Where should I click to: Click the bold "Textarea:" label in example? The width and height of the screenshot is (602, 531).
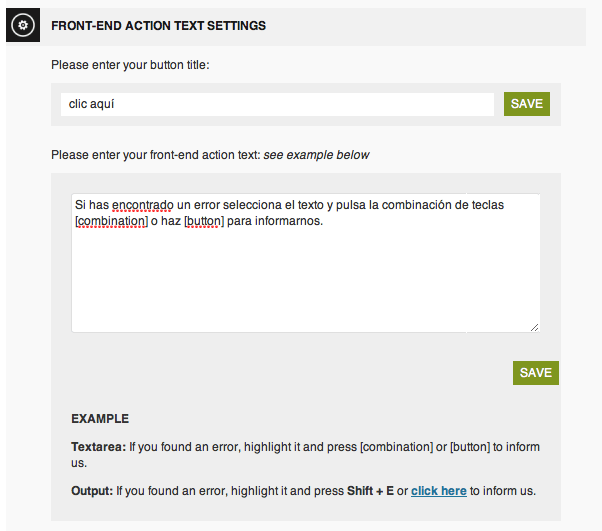pos(98,447)
